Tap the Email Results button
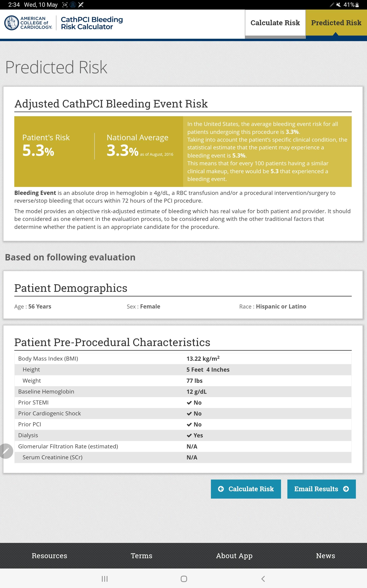This screenshot has height=588, width=367. tap(322, 489)
